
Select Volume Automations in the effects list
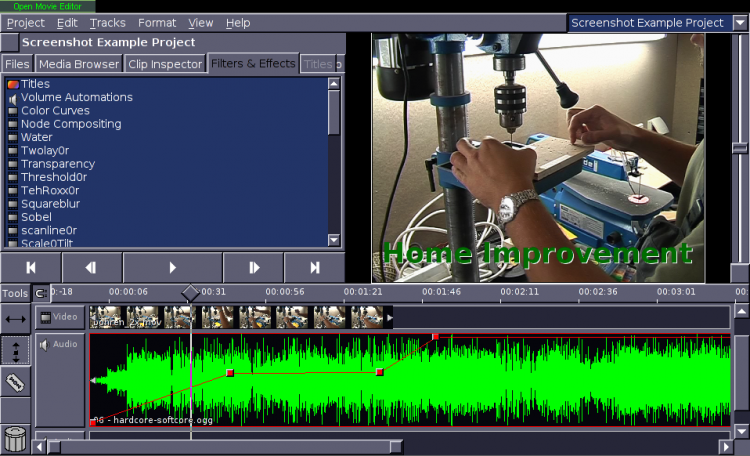pos(77,98)
